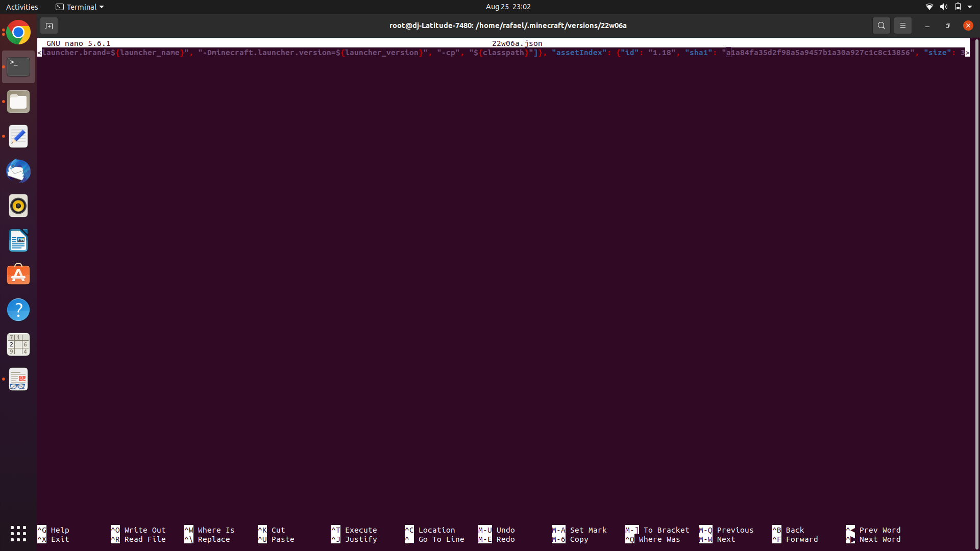Open the calendar via the clock
The width and height of the screenshot is (980, 551).
click(x=508, y=7)
